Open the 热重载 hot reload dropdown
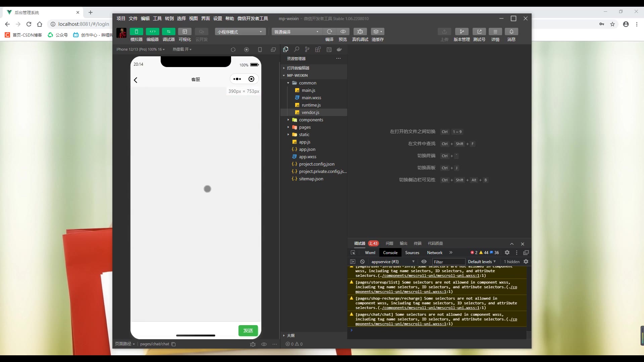 pyautogui.click(x=182, y=49)
